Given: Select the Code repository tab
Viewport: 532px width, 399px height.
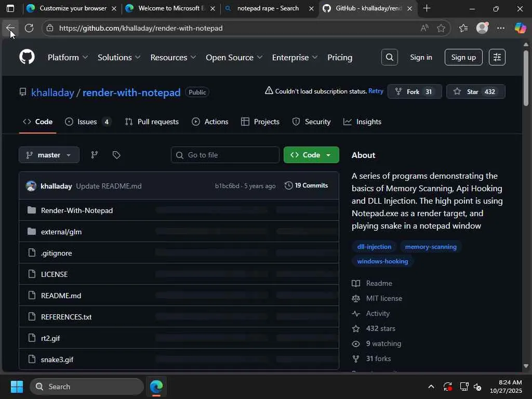Looking at the screenshot, I should coord(37,122).
